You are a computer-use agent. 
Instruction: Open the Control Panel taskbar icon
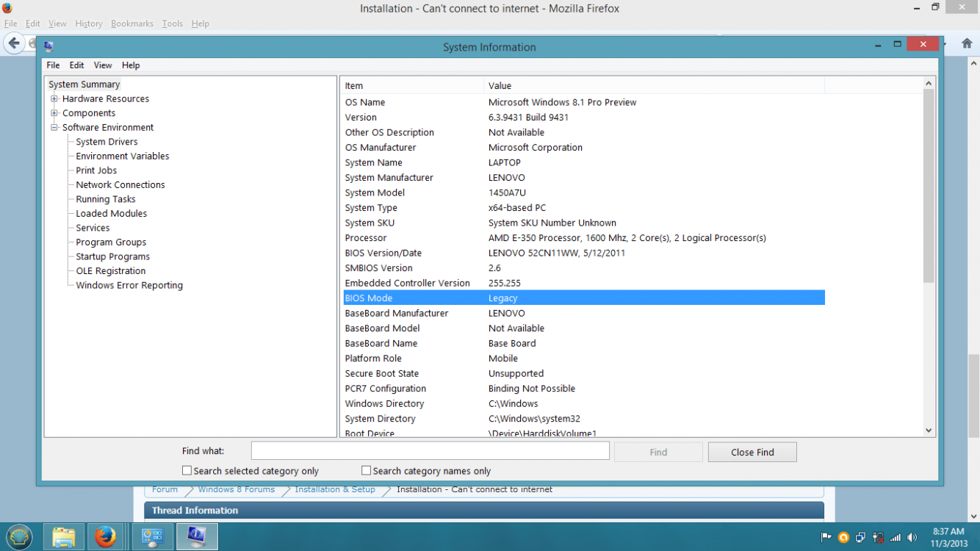click(x=153, y=537)
